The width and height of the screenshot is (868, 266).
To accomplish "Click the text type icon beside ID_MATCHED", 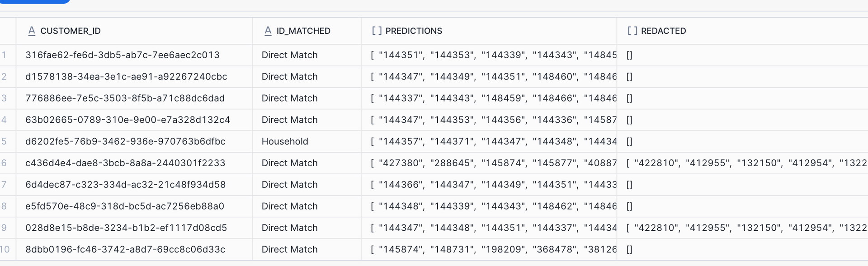I will click(268, 31).
